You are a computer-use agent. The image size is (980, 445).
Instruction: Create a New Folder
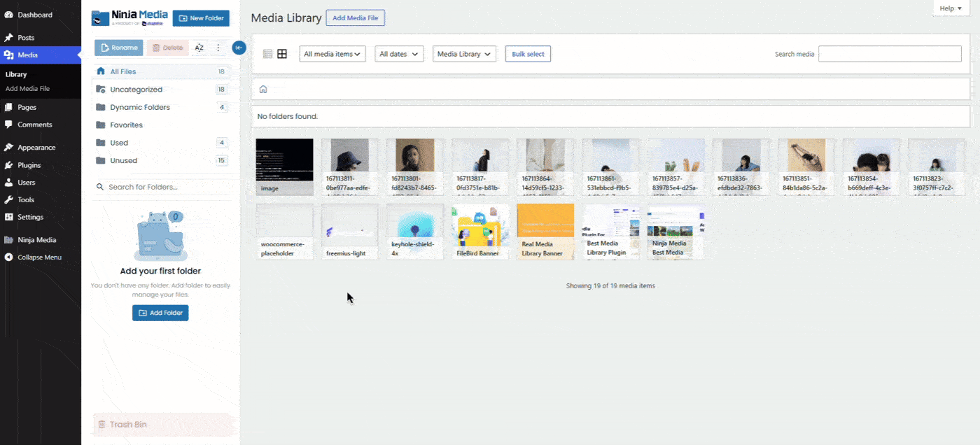click(201, 18)
